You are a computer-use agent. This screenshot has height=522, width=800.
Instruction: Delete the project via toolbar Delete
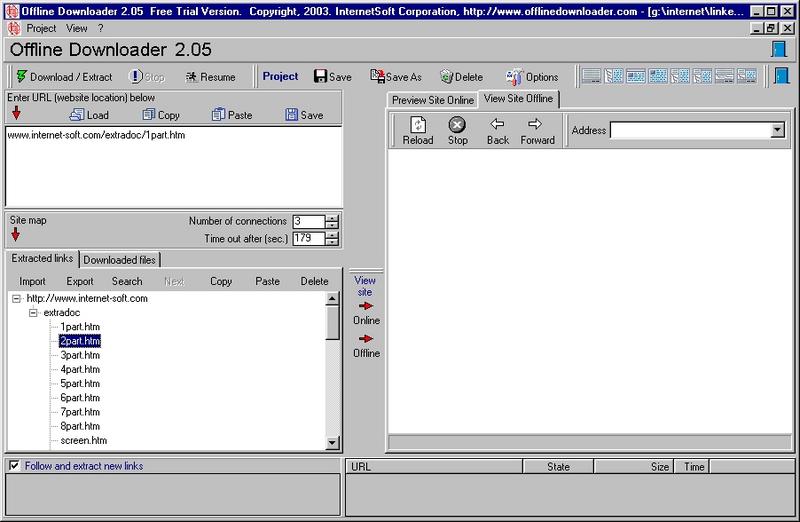[461, 77]
